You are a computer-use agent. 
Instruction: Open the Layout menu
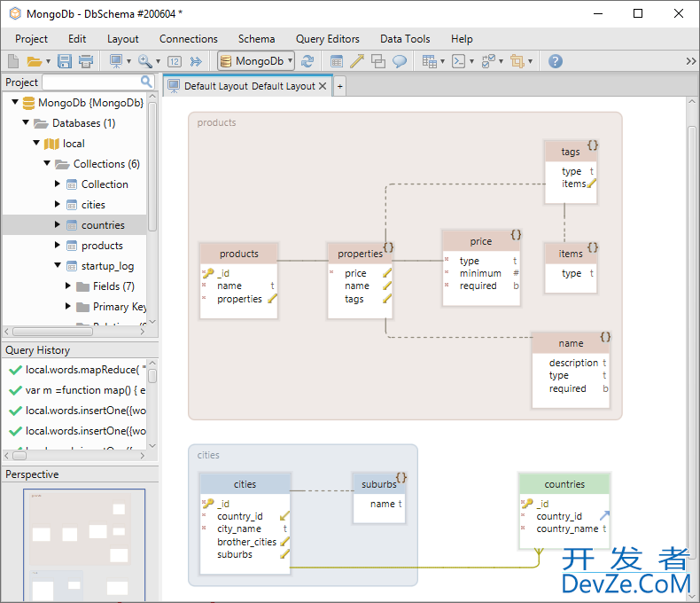[123, 39]
